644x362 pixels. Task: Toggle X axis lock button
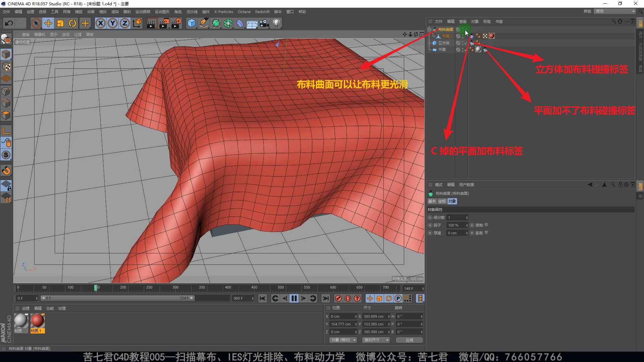100,23
